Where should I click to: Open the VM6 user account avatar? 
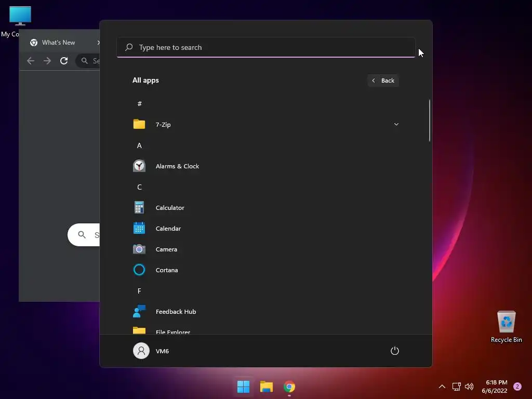[x=141, y=351]
